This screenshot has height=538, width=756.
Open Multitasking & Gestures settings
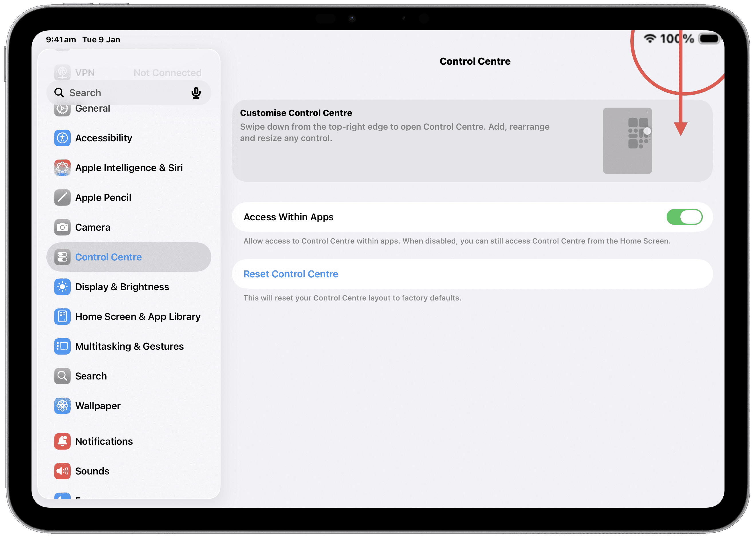pos(129,347)
